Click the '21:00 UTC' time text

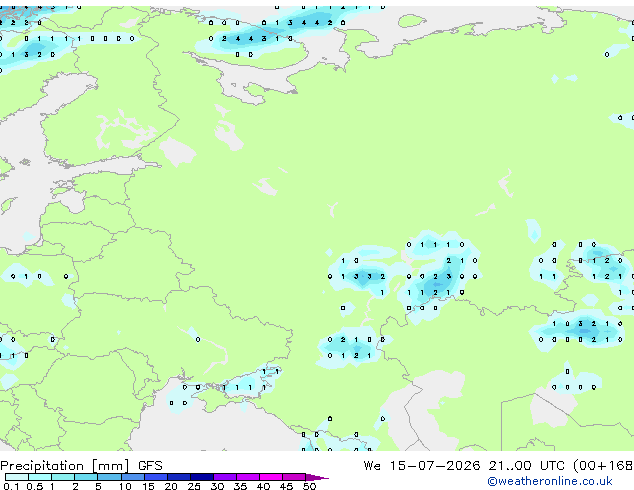tap(526, 466)
